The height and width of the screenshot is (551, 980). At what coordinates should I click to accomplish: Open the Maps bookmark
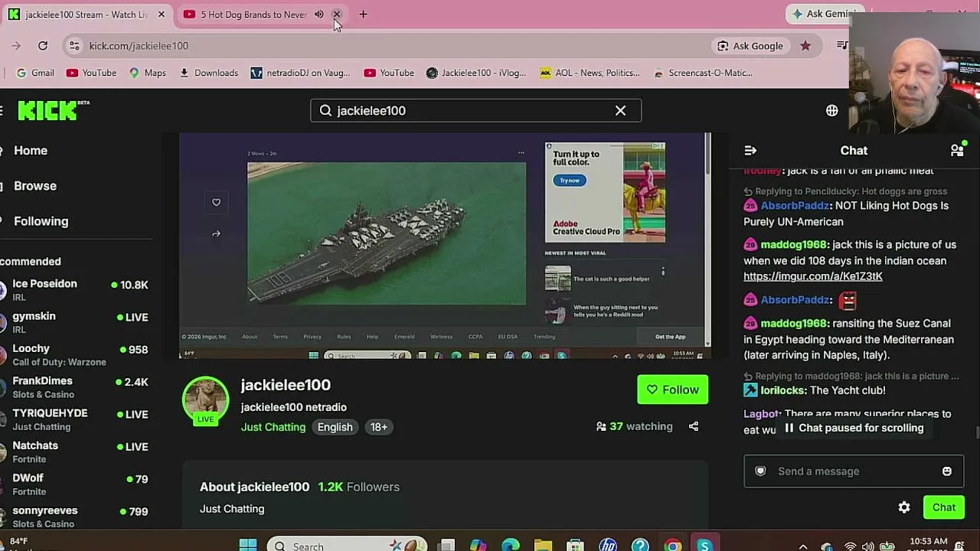pos(147,73)
